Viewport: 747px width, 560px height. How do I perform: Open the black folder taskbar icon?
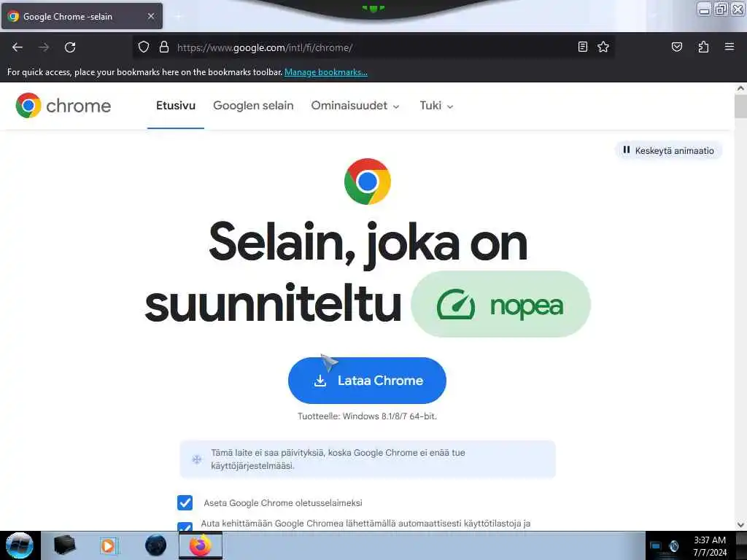64,545
